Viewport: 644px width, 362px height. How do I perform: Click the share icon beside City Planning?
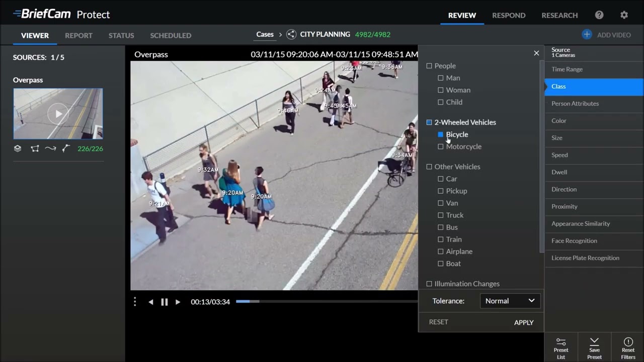[291, 34]
